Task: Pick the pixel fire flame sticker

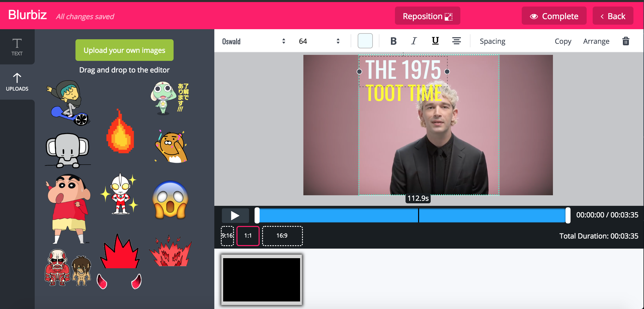Action: tap(120, 131)
